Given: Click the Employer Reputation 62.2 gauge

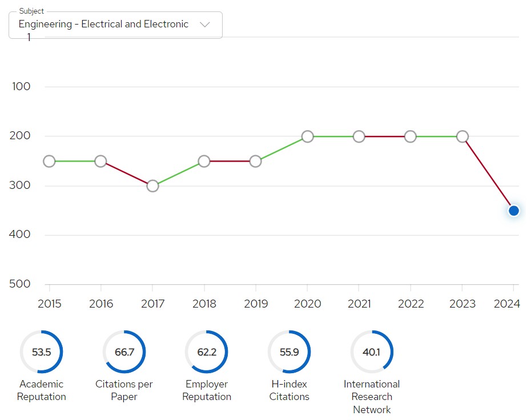Looking at the screenshot, I should coord(207,352).
